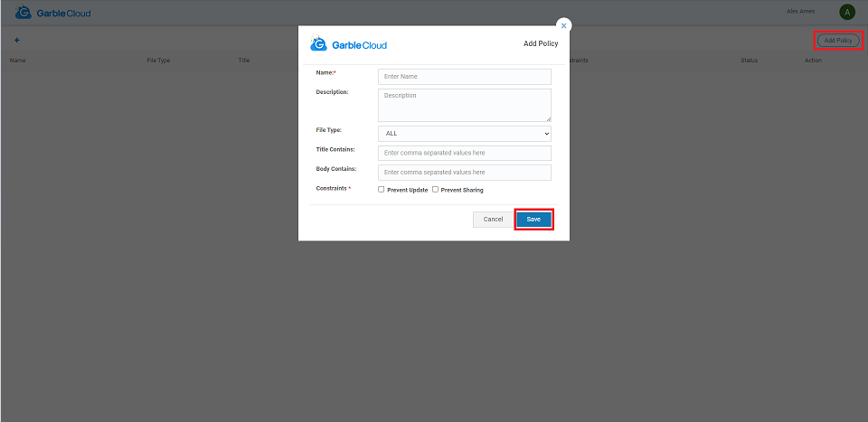Click the Add Policy button
This screenshot has width=868, height=422.
click(x=838, y=41)
